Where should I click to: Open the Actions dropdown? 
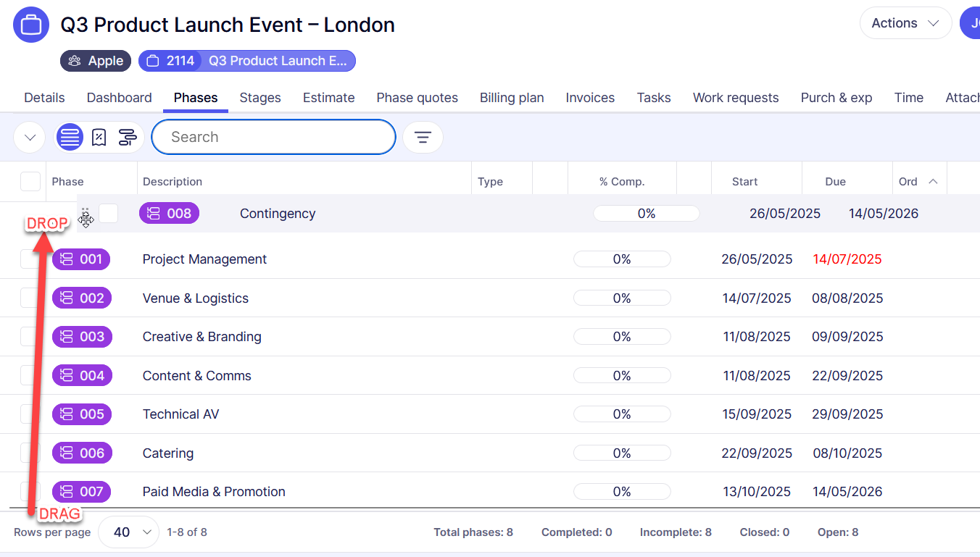click(x=905, y=23)
